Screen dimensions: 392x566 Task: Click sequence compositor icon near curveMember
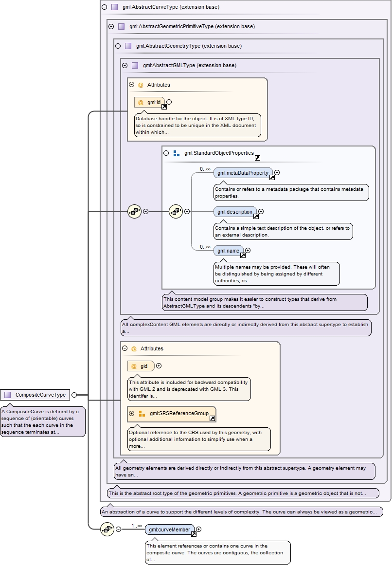pos(107,529)
